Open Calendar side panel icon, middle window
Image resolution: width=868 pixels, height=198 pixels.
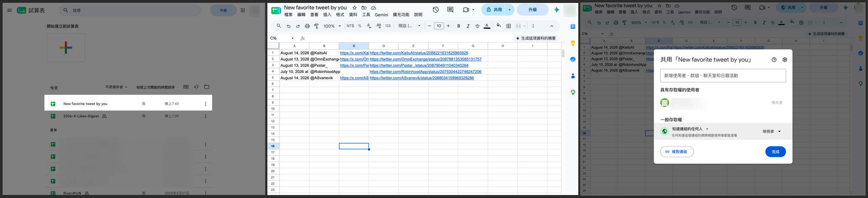573,26
